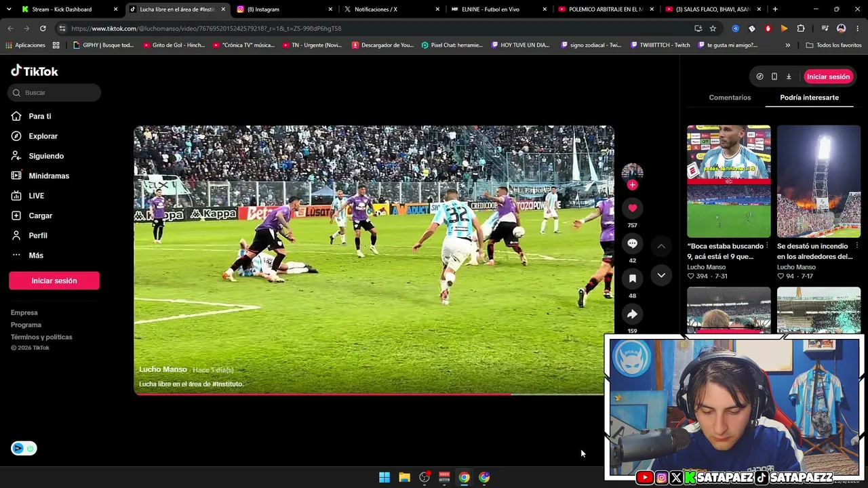Switch to the Podría interesarte tab
The image size is (868, 488).
pos(809,98)
